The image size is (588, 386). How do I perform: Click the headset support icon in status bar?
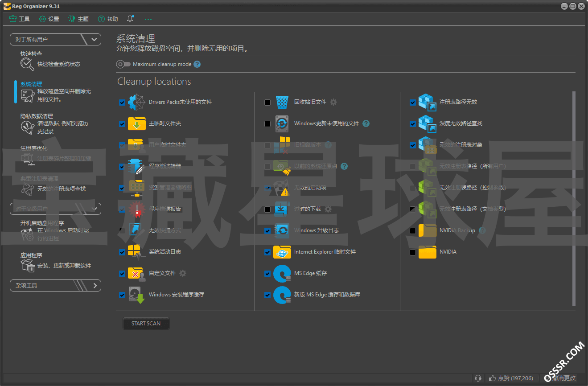(478, 378)
